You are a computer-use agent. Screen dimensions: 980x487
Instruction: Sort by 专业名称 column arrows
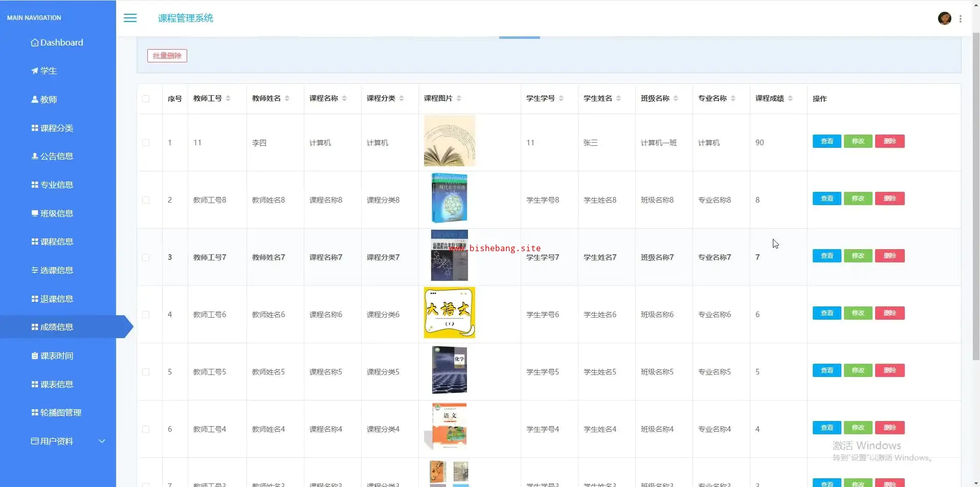pyautogui.click(x=733, y=98)
